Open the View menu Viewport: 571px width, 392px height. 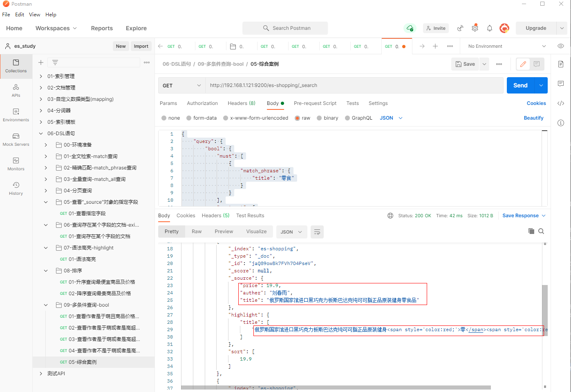click(x=34, y=15)
